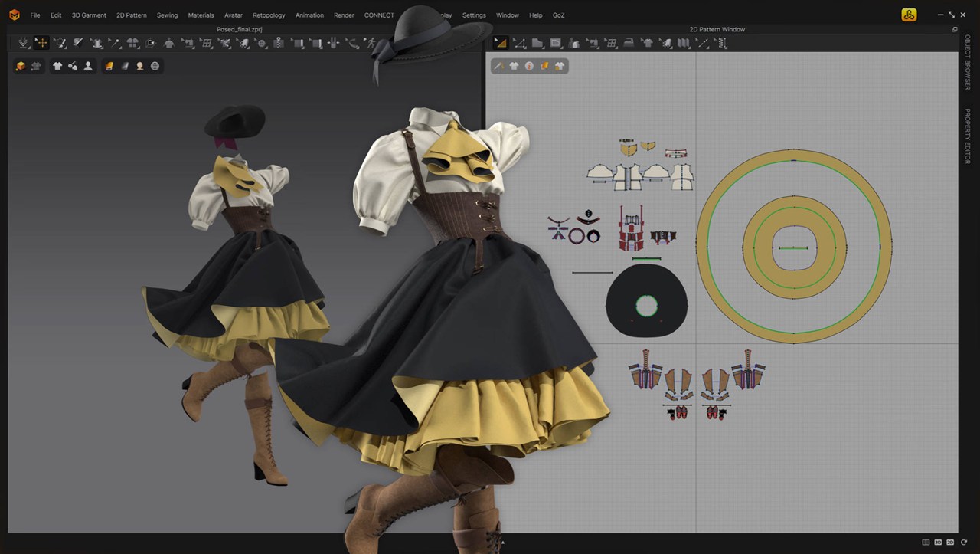Click the walking avatar animation icon

tap(371, 44)
